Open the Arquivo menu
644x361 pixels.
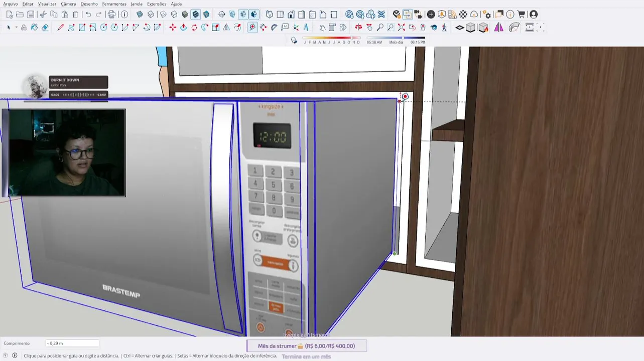(10, 4)
